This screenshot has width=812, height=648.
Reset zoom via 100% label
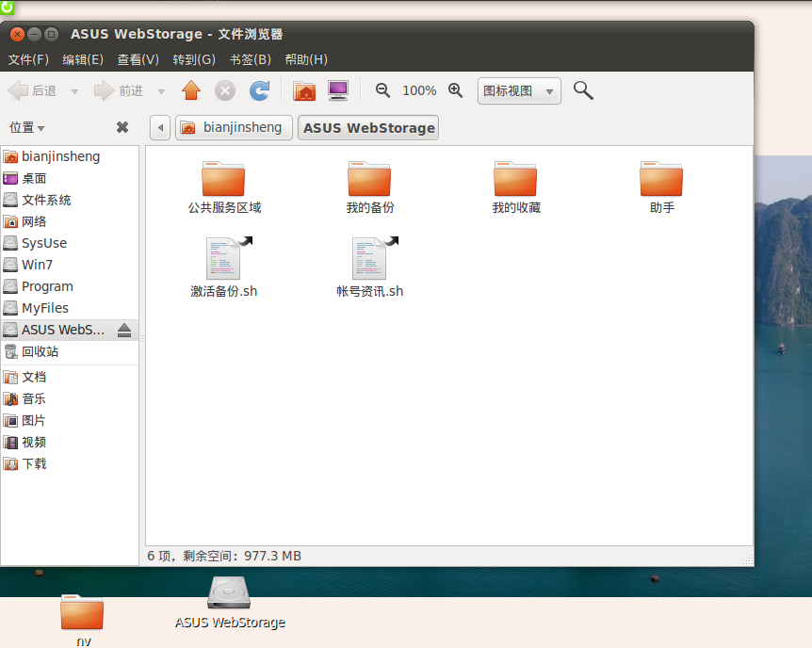point(419,90)
